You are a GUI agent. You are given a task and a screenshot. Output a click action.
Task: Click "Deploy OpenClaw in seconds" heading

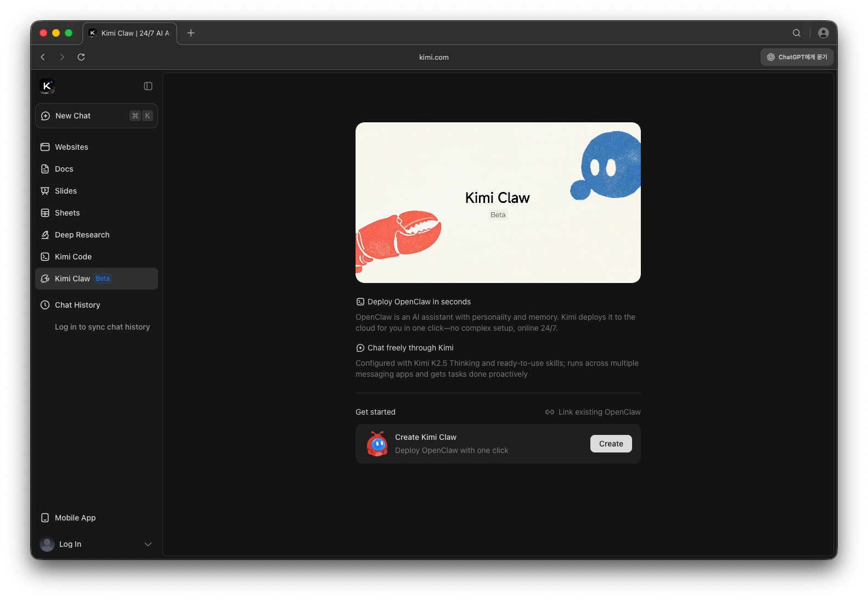[x=419, y=302]
